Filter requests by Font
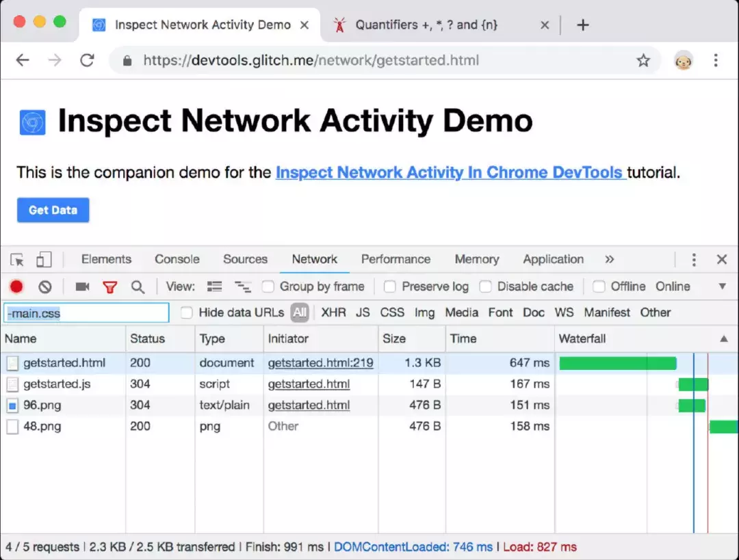Viewport: 739px width, 560px height. click(500, 312)
